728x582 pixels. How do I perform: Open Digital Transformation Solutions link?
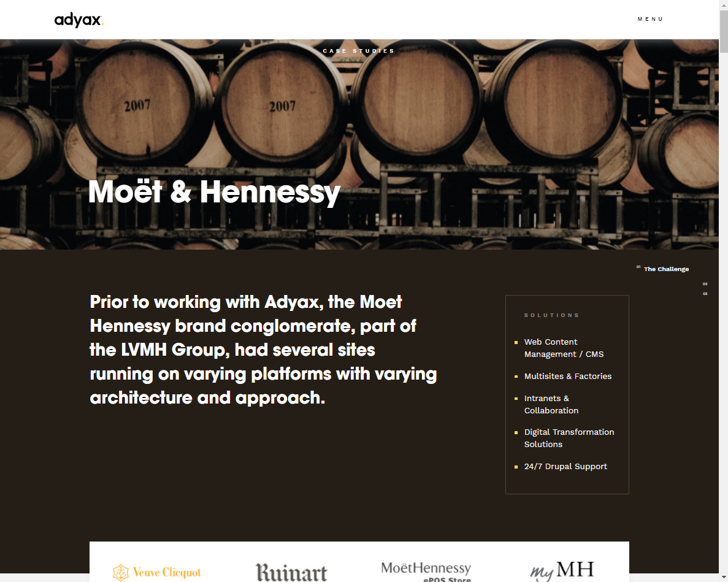(569, 438)
